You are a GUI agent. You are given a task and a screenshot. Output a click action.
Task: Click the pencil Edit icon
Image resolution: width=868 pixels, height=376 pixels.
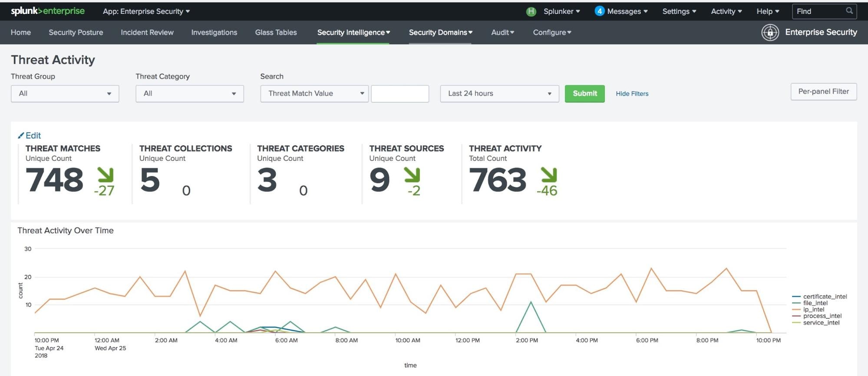click(x=20, y=136)
